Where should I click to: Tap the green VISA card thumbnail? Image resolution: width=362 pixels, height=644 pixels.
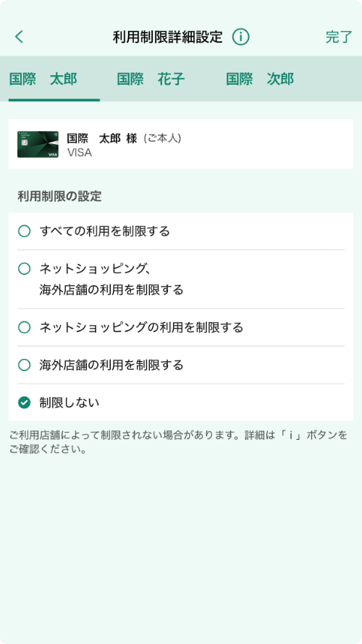pyautogui.click(x=38, y=145)
